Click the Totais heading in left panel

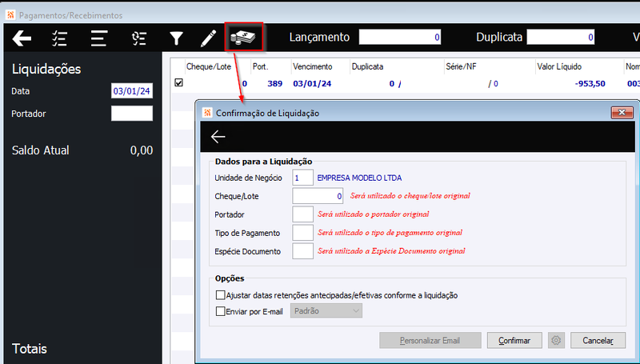tap(30, 349)
